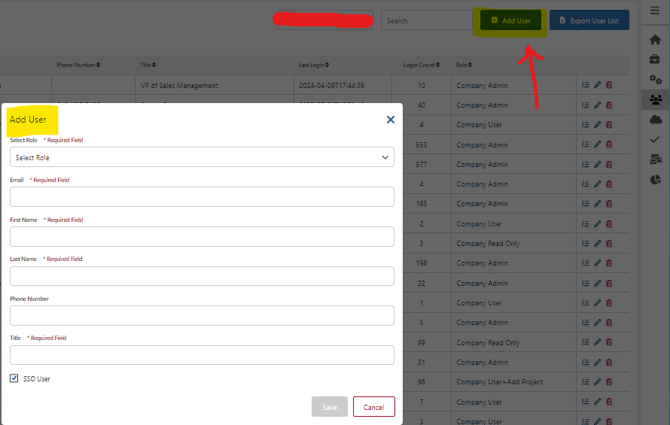The height and width of the screenshot is (425, 670).
Task: Click the Cancel button in the dialog
Action: 373,407
